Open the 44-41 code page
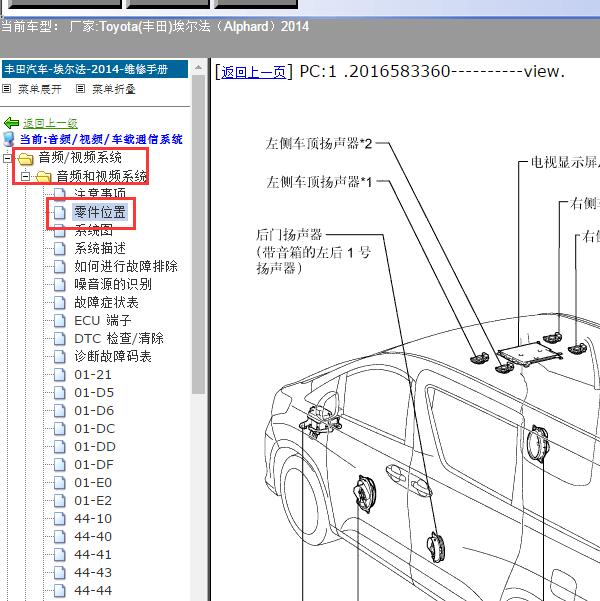The width and height of the screenshot is (600, 601). 93,555
